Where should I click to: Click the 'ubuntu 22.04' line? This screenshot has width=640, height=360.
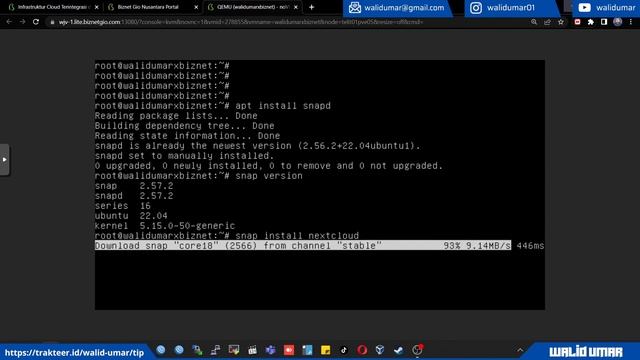131,216
